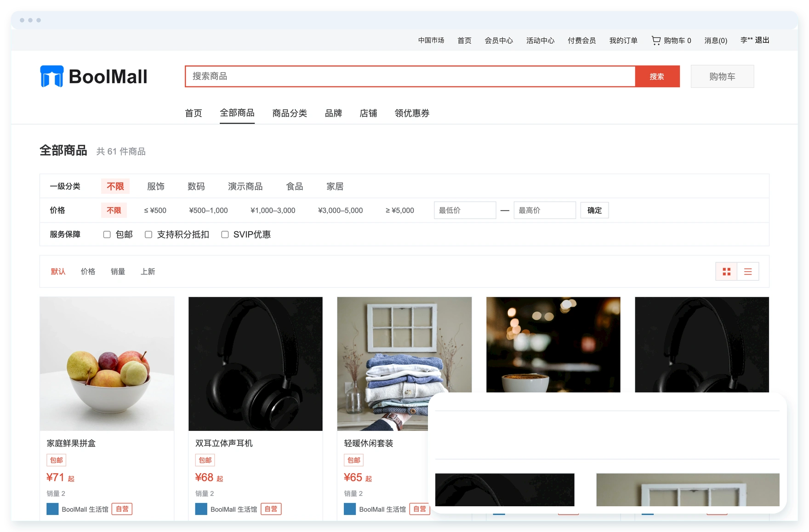
Task: Click the 包邮 tag on 家庭鲜果拼盒
Action: 56,460
